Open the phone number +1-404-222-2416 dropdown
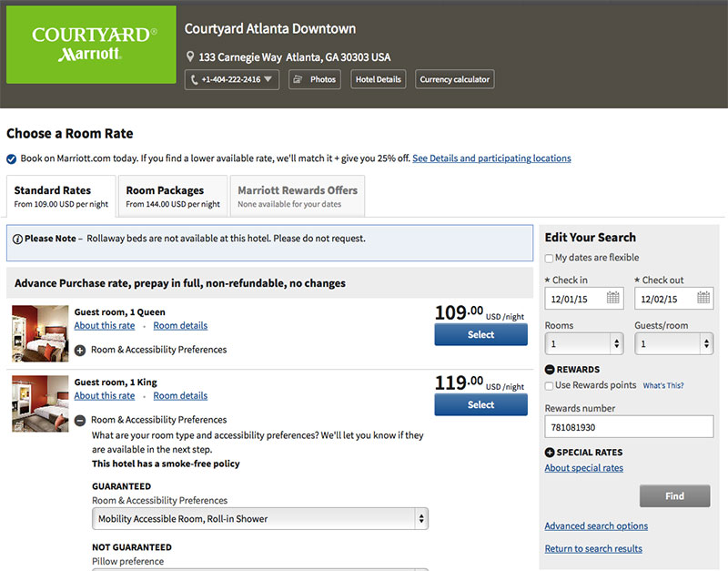728x571 pixels. pyautogui.click(x=232, y=79)
